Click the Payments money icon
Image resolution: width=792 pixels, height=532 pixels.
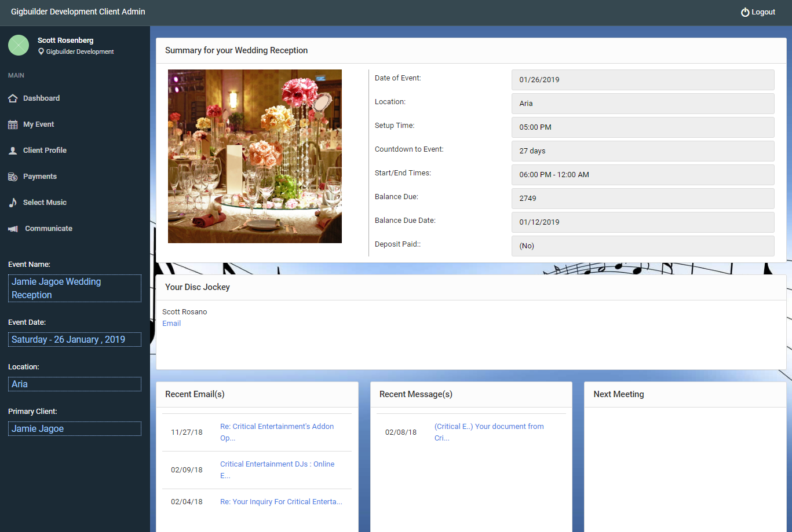tap(13, 177)
